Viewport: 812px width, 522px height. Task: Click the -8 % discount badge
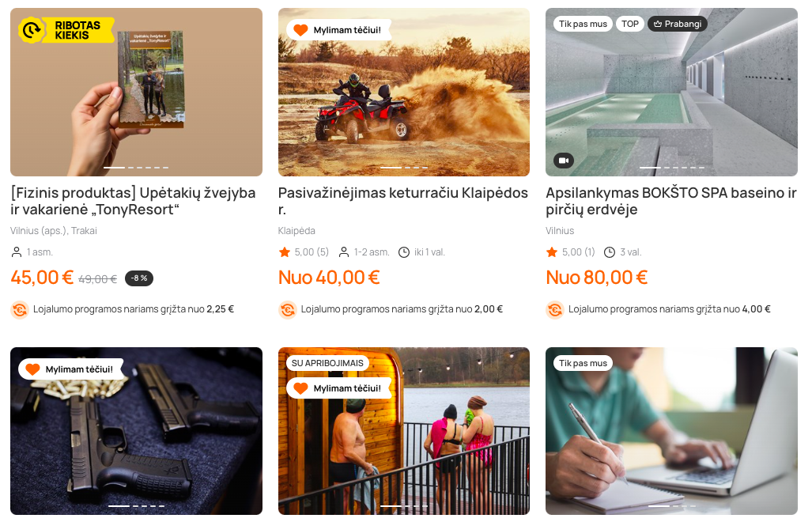tap(139, 278)
